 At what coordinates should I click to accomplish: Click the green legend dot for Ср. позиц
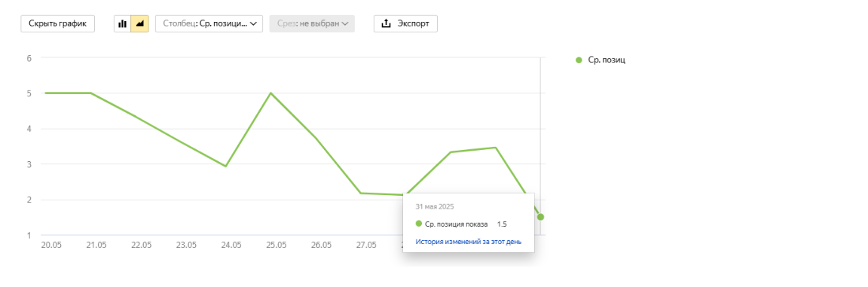(579, 60)
